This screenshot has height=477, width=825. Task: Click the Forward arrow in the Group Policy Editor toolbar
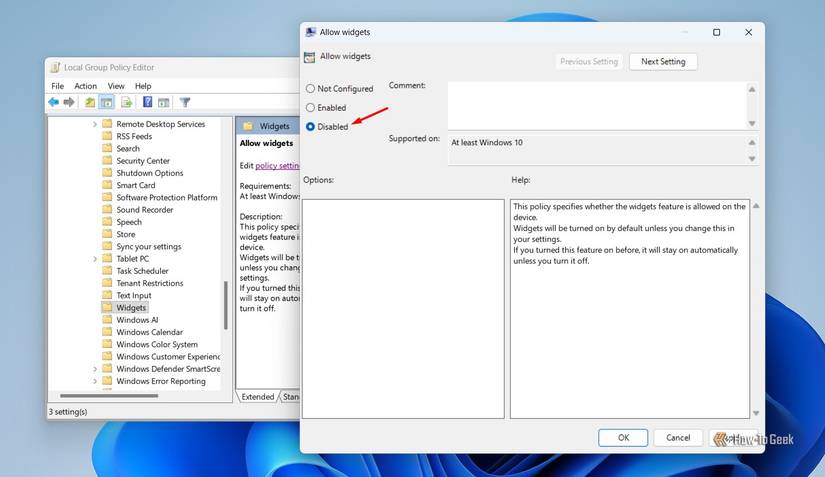tap(69, 102)
